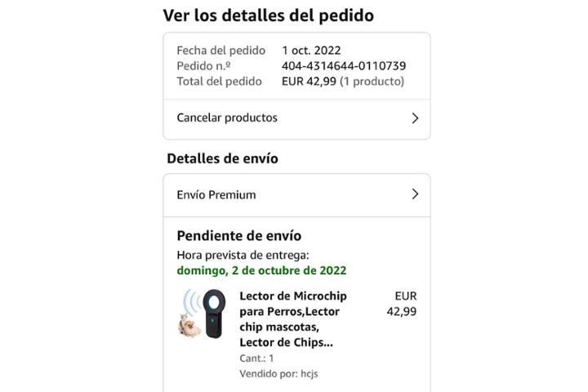Click the (1 producto) text

coord(372,82)
